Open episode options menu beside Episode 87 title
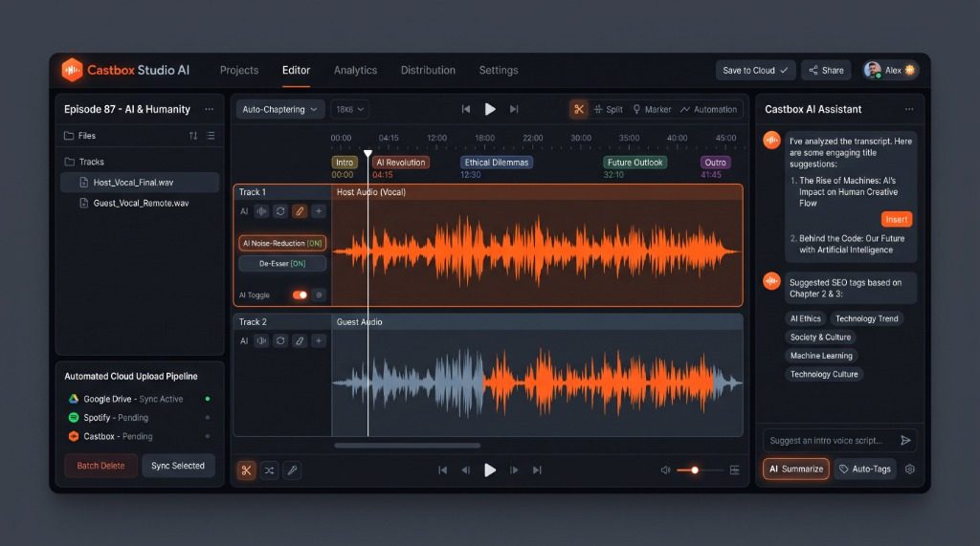This screenshot has width=980, height=546. point(209,109)
